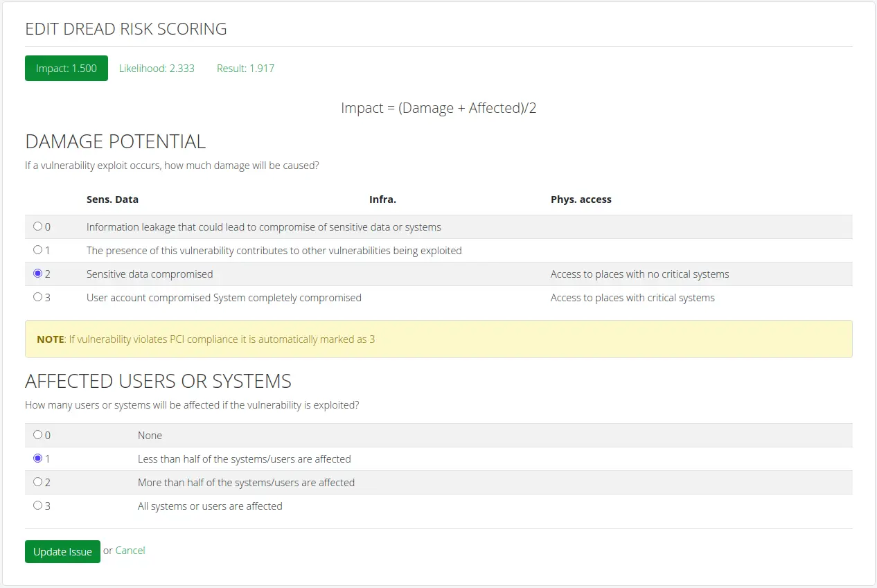The width and height of the screenshot is (877, 588).
Task: Select damage potential score 3
Action: (38, 297)
